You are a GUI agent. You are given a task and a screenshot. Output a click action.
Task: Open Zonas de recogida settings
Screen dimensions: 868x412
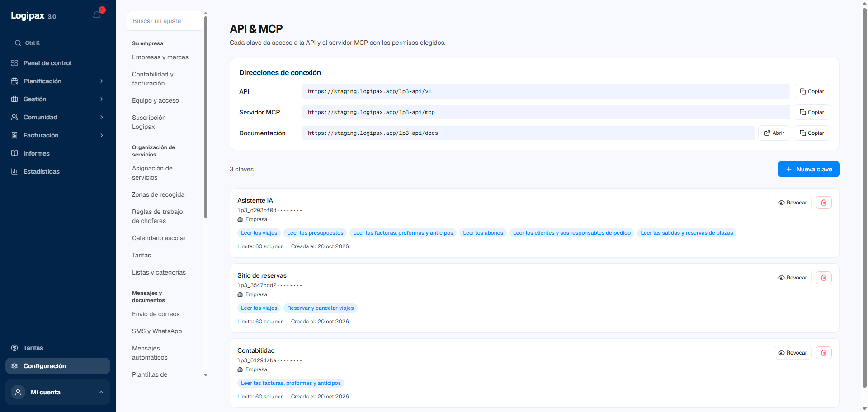[x=158, y=194]
